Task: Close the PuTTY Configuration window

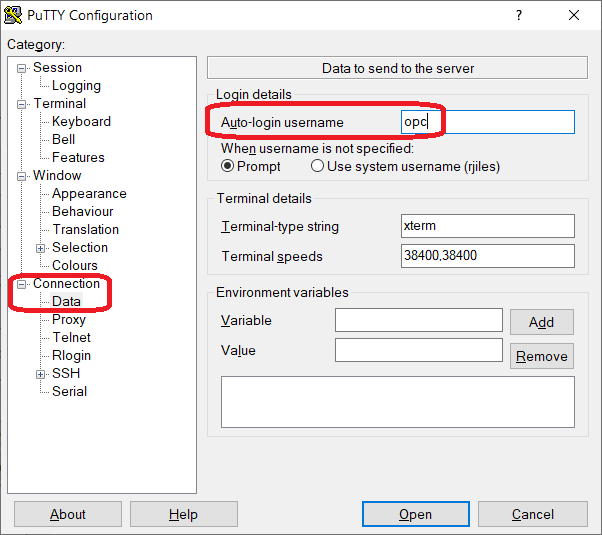Action: pos(574,15)
